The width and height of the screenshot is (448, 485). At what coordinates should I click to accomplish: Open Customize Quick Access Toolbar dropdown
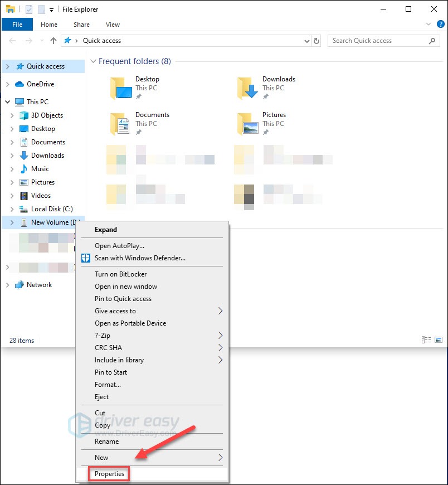click(x=51, y=10)
